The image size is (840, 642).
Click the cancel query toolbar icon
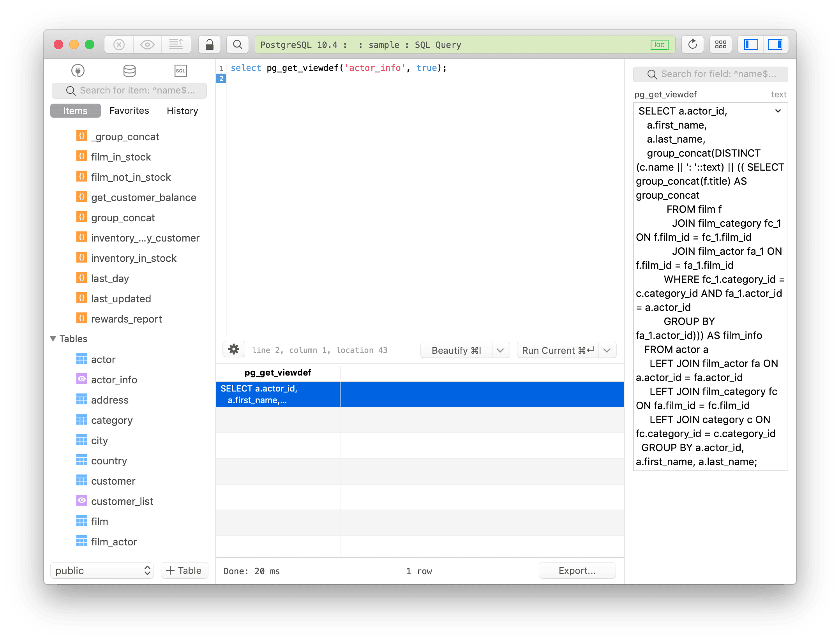point(119,44)
